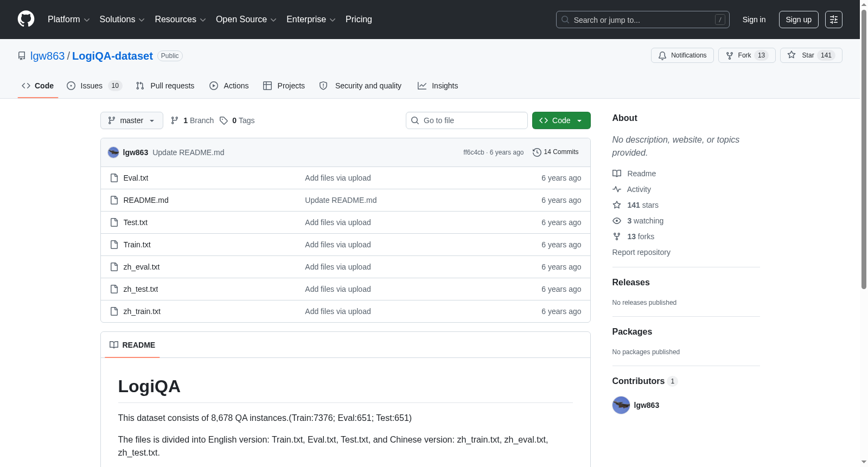Click the eye icon beside 3 watching
The height and width of the screenshot is (467, 868).
[617, 221]
